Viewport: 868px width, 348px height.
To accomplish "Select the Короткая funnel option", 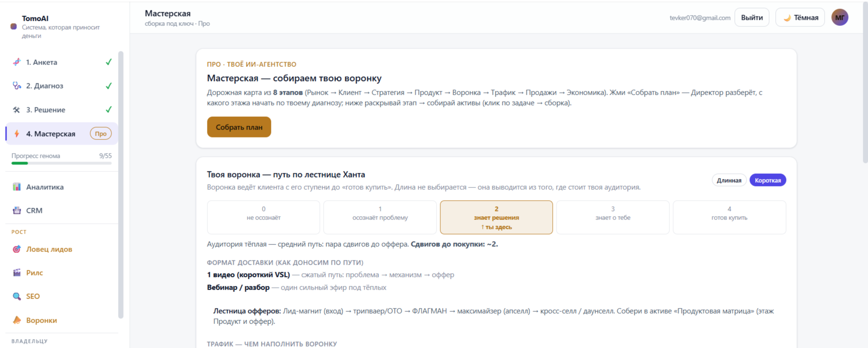I will 768,180.
